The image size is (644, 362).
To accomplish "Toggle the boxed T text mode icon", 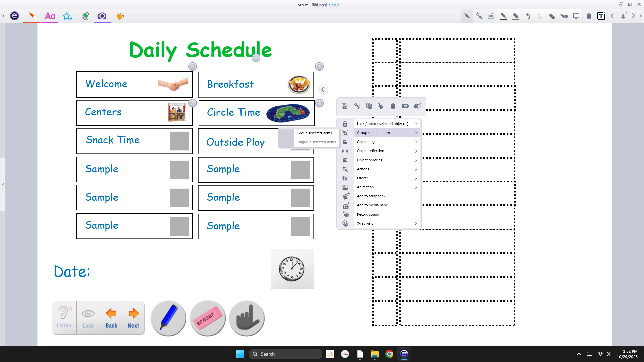I will pos(601,16).
